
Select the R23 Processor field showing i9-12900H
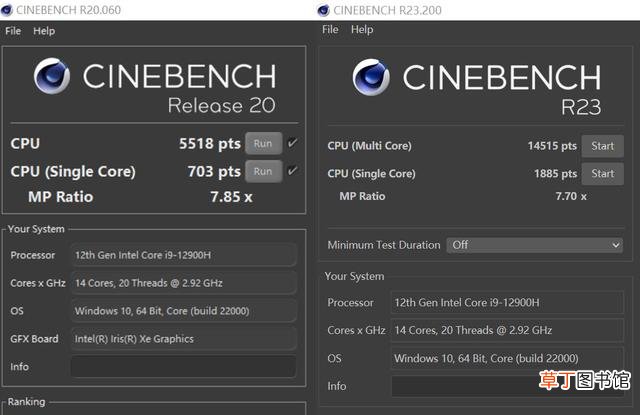tap(507, 302)
